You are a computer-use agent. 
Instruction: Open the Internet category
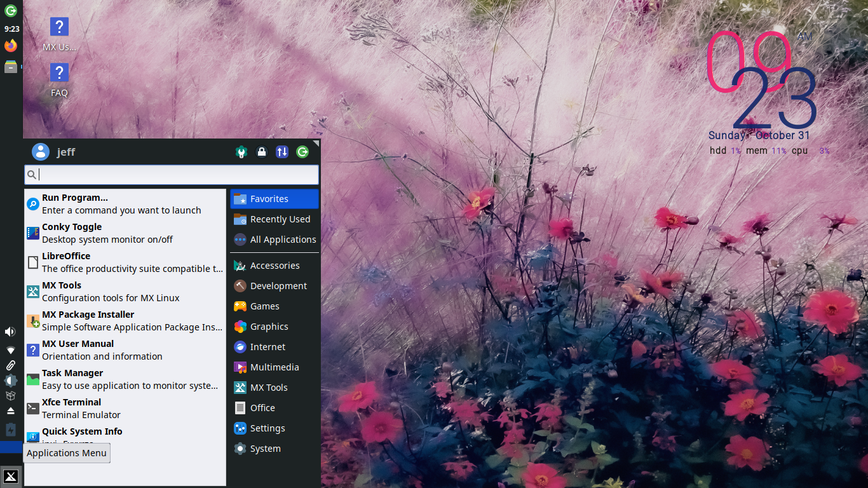pos(275,347)
